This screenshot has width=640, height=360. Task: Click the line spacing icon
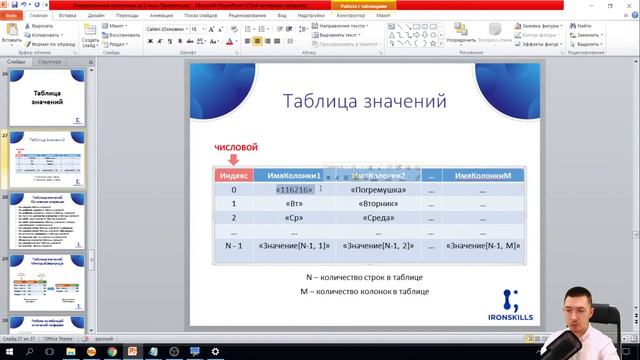[x=303, y=29]
